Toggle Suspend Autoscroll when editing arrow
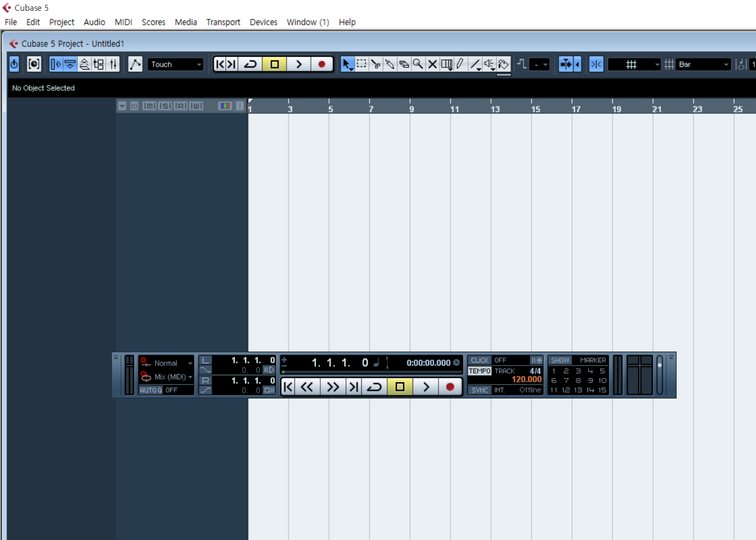Screen dimensions: 756x540 577,64
